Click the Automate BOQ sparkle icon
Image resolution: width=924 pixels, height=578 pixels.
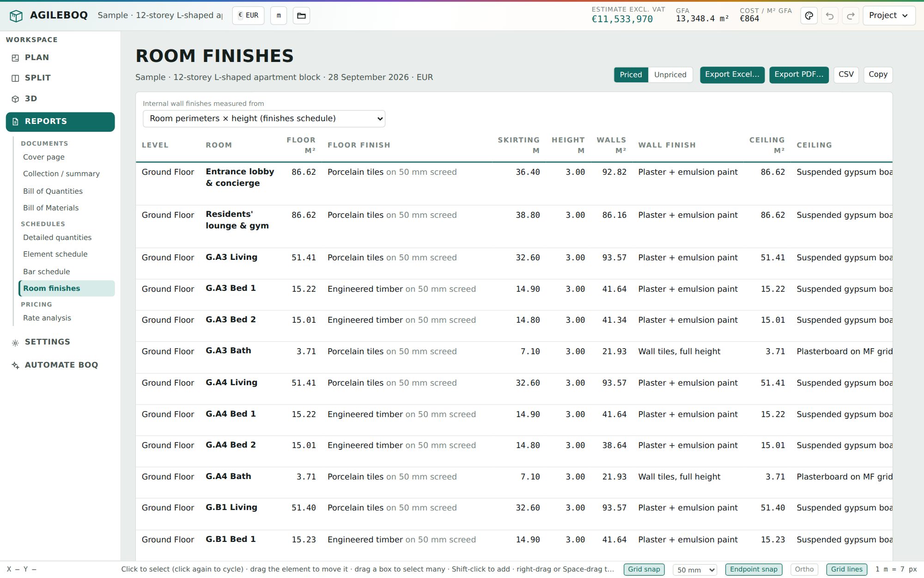pyautogui.click(x=15, y=365)
